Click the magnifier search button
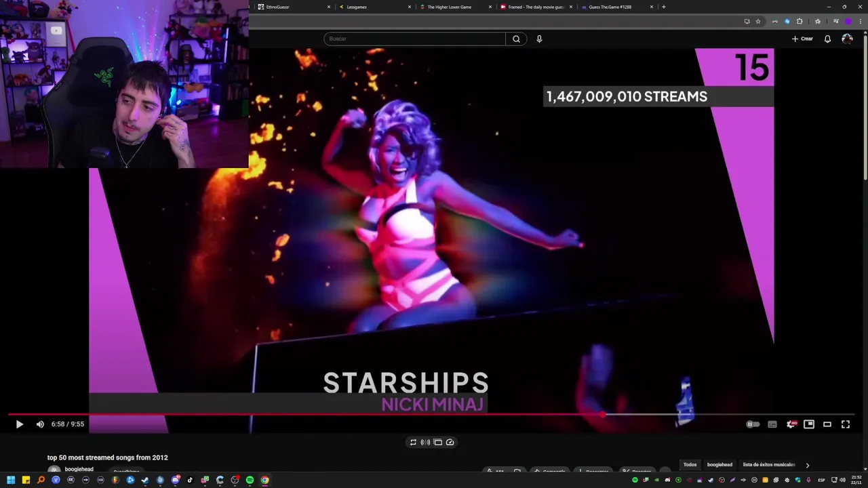Image resolution: width=868 pixels, height=488 pixels. (x=516, y=39)
